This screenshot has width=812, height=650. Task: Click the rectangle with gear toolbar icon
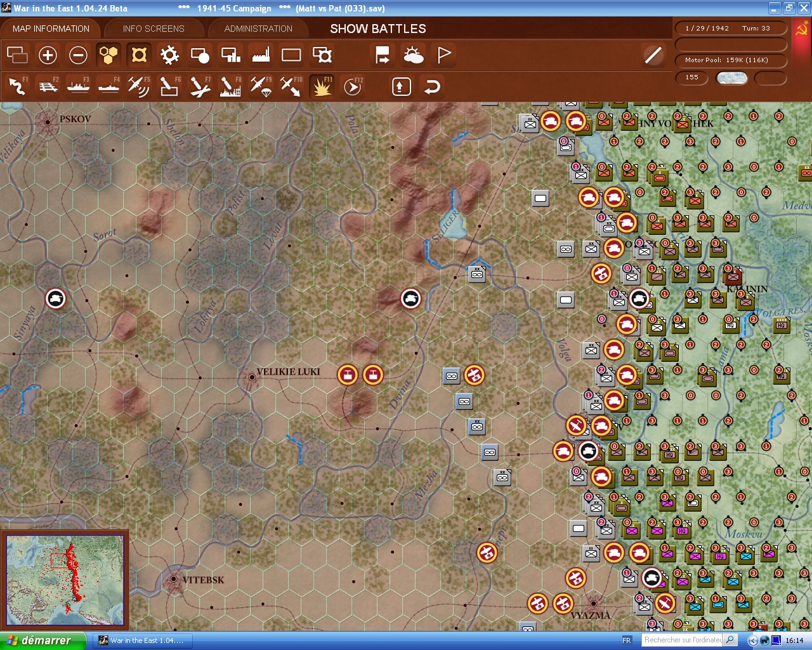(x=322, y=55)
